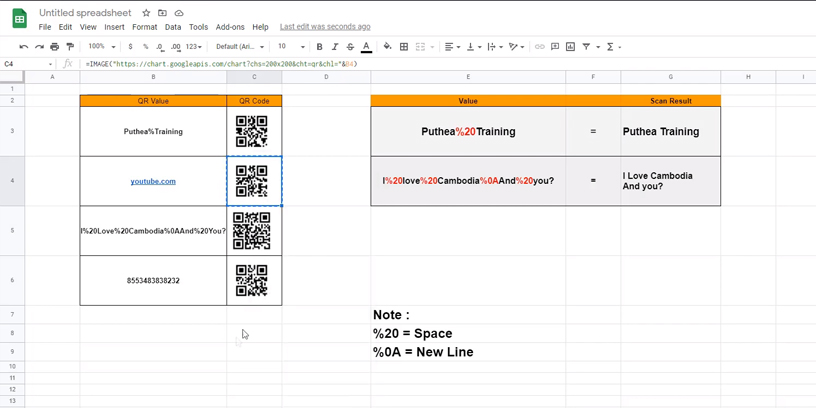The width and height of the screenshot is (816, 408).
Task: Select the cell containing Puthea%Training
Action: (x=153, y=132)
